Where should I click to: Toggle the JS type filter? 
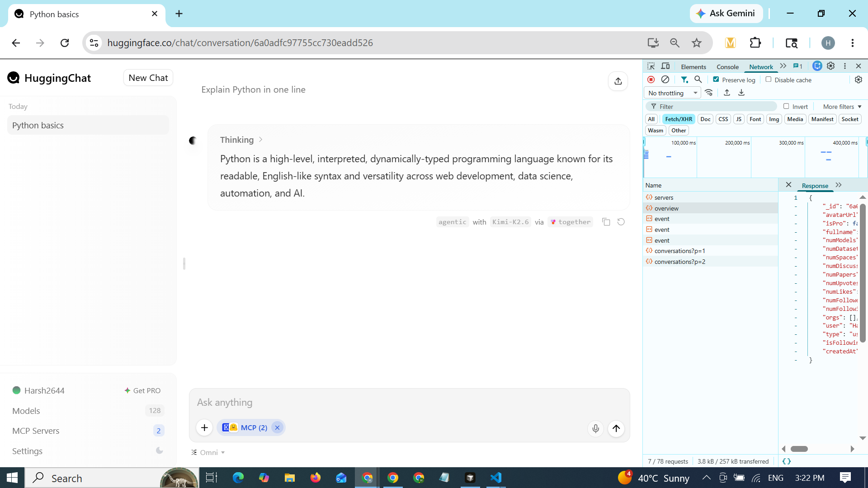739,119
